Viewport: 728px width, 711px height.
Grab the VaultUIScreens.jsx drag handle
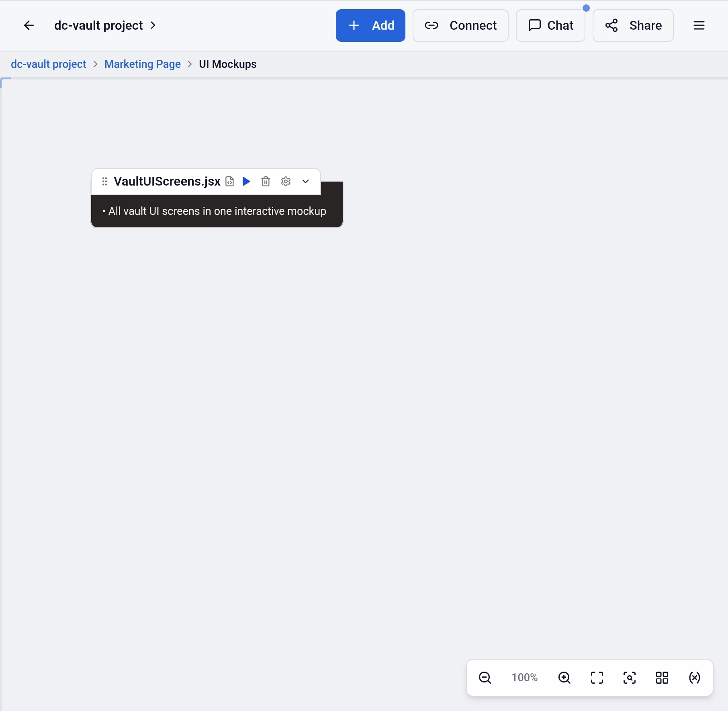(104, 182)
